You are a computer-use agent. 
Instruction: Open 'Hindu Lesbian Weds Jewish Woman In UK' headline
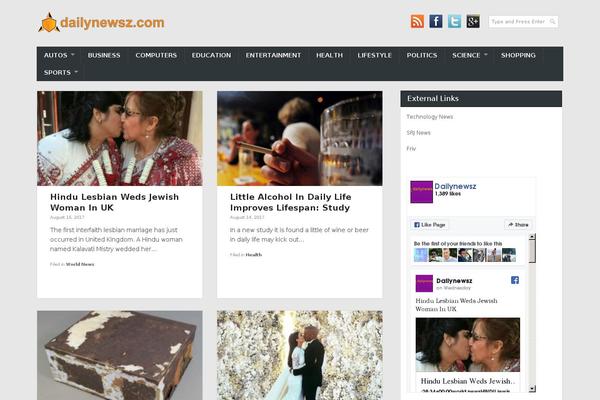[x=114, y=202]
